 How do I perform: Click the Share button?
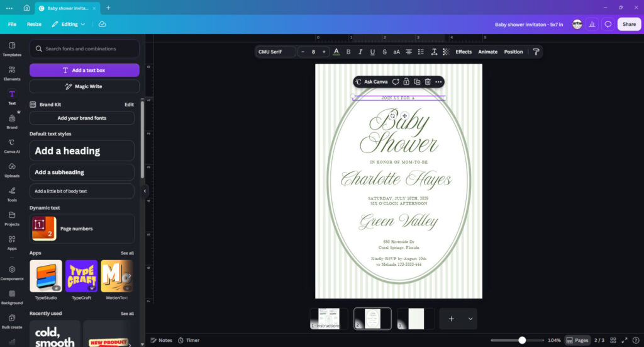pyautogui.click(x=629, y=25)
